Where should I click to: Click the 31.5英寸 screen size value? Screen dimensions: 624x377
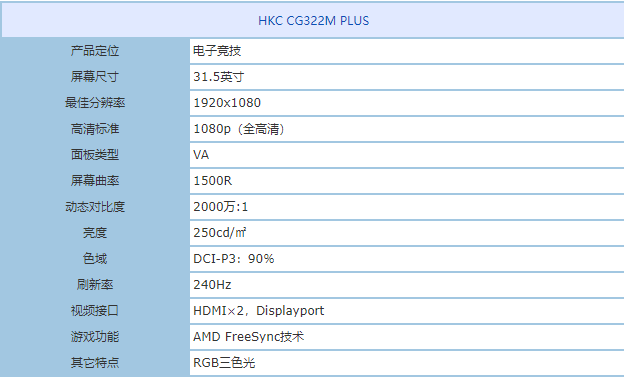[218, 77]
